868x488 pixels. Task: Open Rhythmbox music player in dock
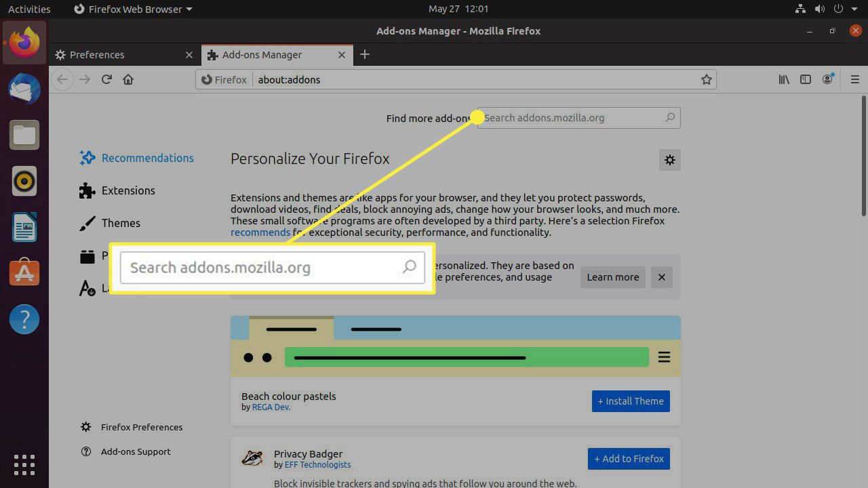tap(24, 181)
